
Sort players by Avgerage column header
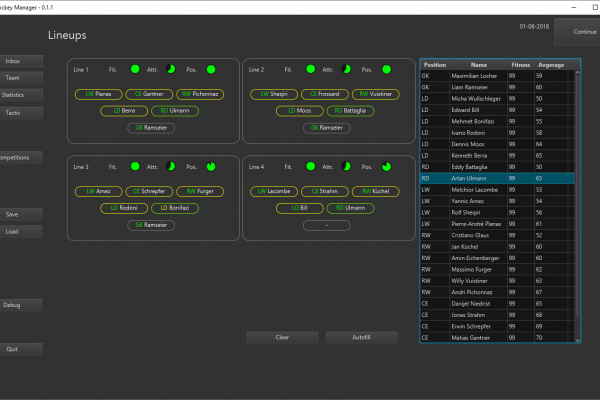(553, 65)
